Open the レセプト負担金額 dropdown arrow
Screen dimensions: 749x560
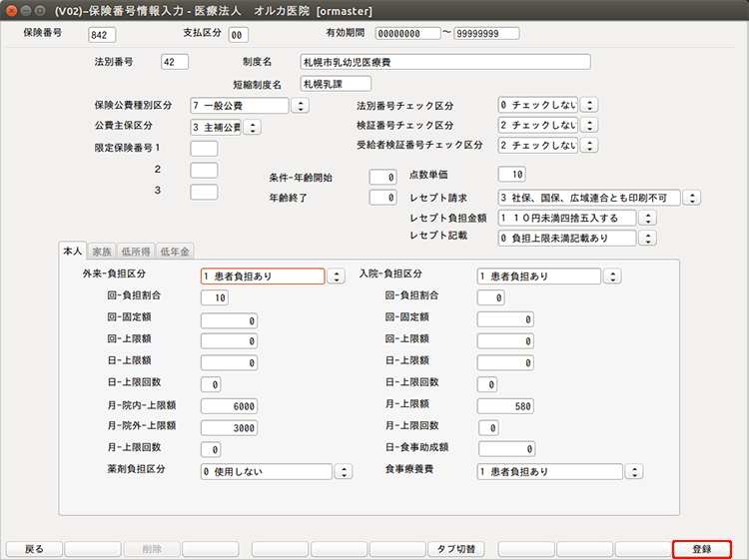click(648, 219)
